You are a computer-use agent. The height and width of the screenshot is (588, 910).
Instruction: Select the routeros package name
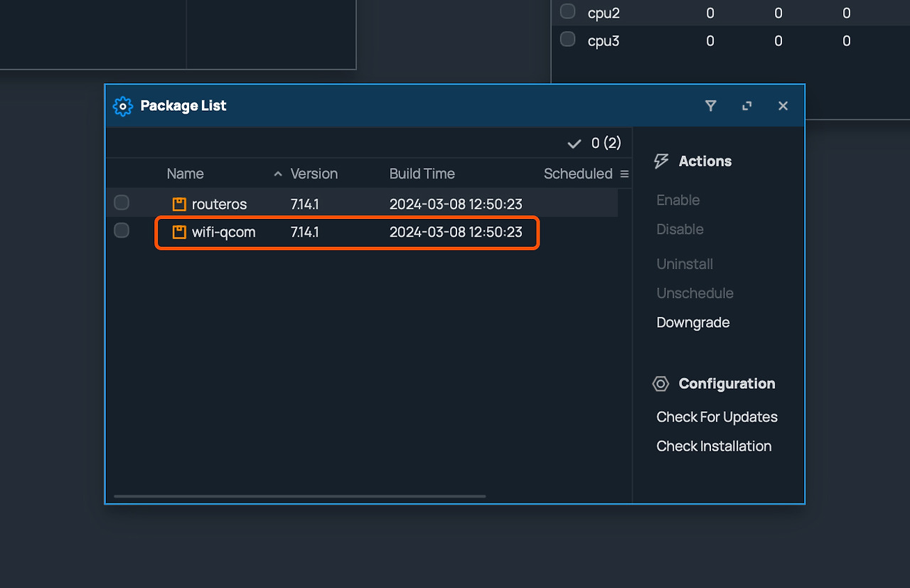pyautogui.click(x=219, y=205)
